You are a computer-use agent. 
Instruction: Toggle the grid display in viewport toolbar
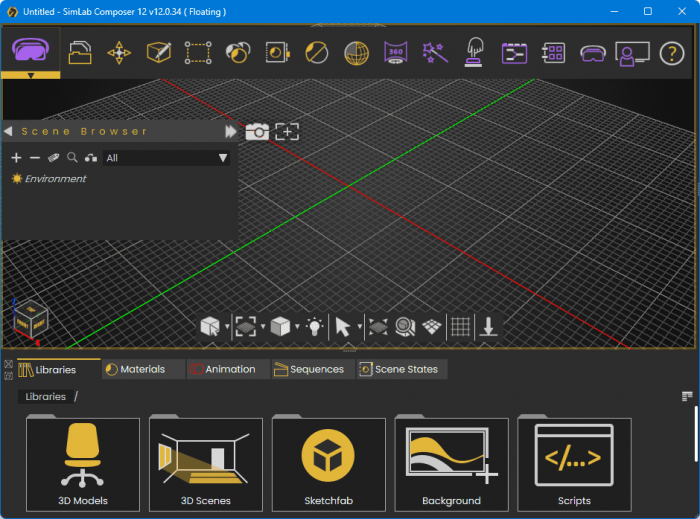pos(460,326)
